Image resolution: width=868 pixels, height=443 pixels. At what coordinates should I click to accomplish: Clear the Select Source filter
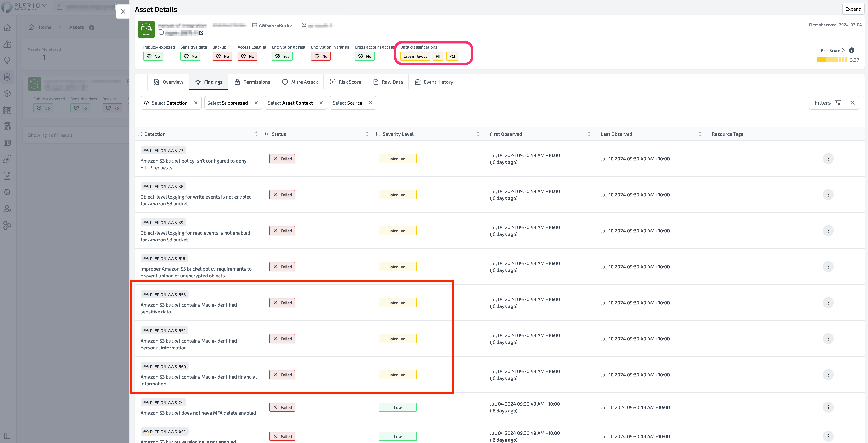tap(371, 103)
